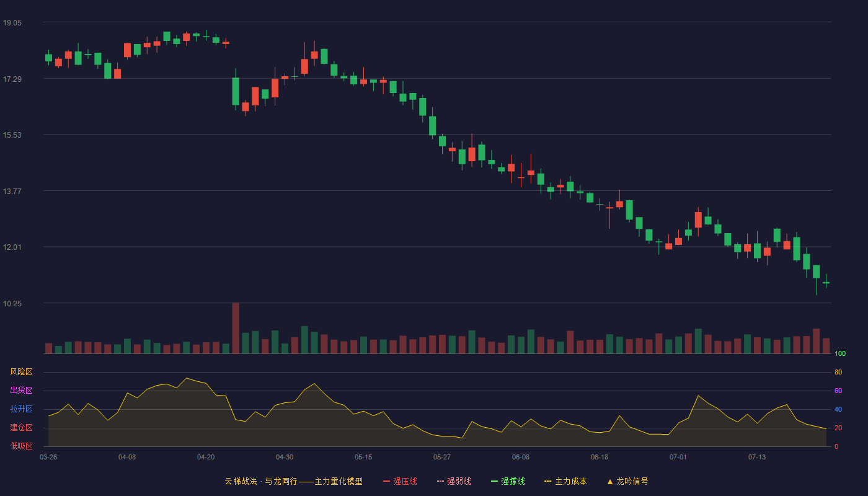Click the 07-01 date axis label
Screen dimensions: 868x496
(678, 457)
